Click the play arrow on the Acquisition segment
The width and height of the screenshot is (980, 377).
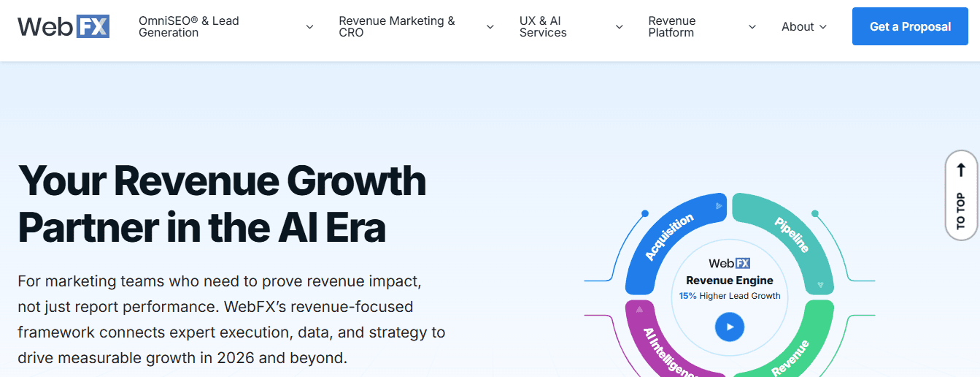tap(719, 206)
